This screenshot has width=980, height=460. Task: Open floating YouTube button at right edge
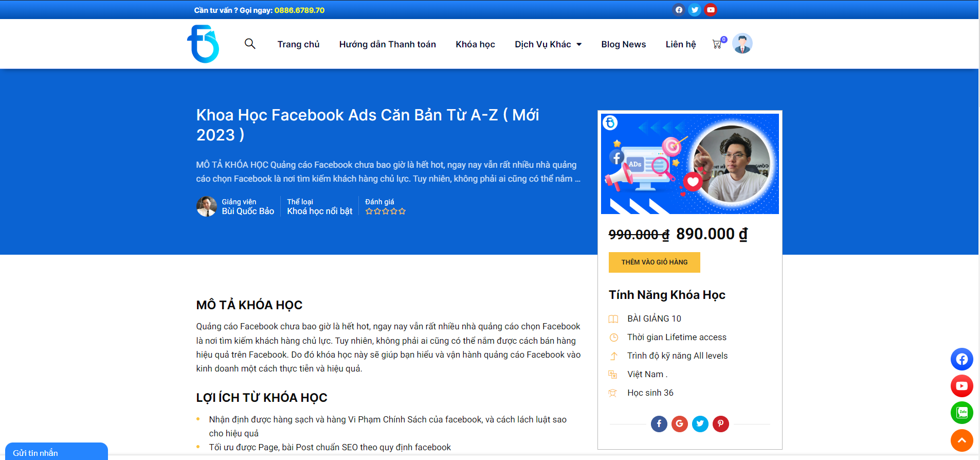(962, 386)
